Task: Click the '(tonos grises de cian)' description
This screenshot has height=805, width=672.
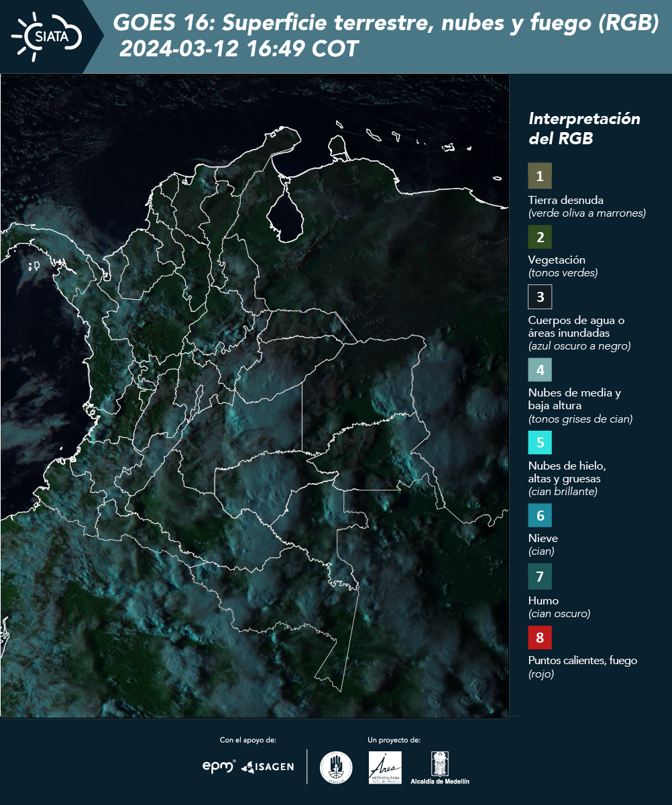Action: [581, 419]
